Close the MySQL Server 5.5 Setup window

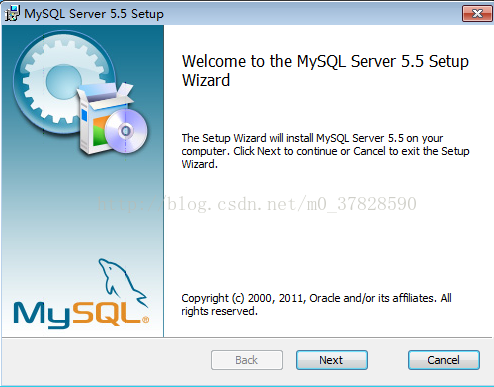pyautogui.click(x=477, y=14)
